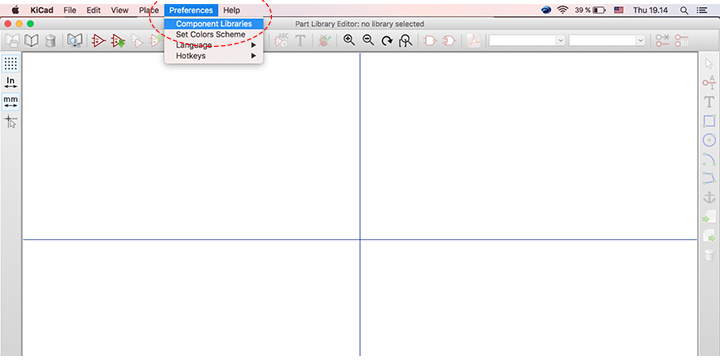Screen dimensions: 720x360
Task: Expand the Hotkeys submenu
Action: point(214,56)
